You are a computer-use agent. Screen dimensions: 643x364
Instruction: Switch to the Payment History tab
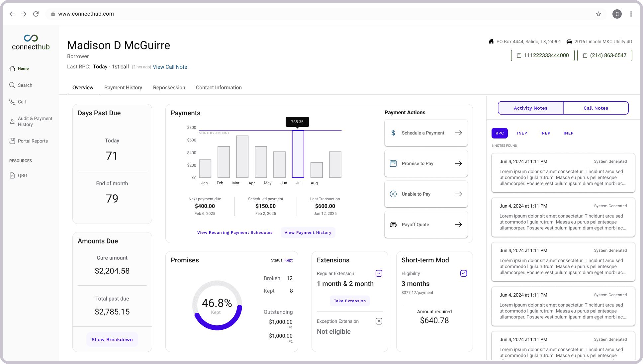[x=123, y=88]
